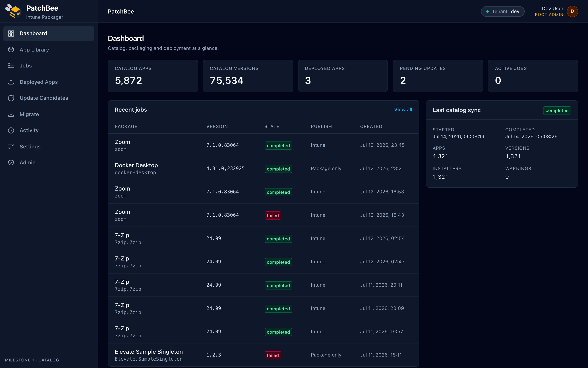Click the failed badge in the Zoom row
The width and height of the screenshot is (588, 368).
[x=273, y=215]
